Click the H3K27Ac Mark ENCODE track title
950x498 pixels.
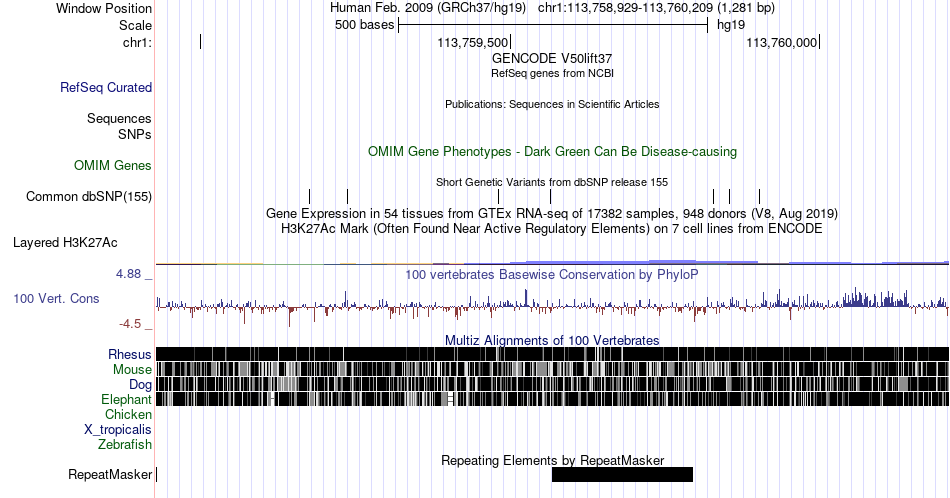pyautogui.click(x=552, y=228)
